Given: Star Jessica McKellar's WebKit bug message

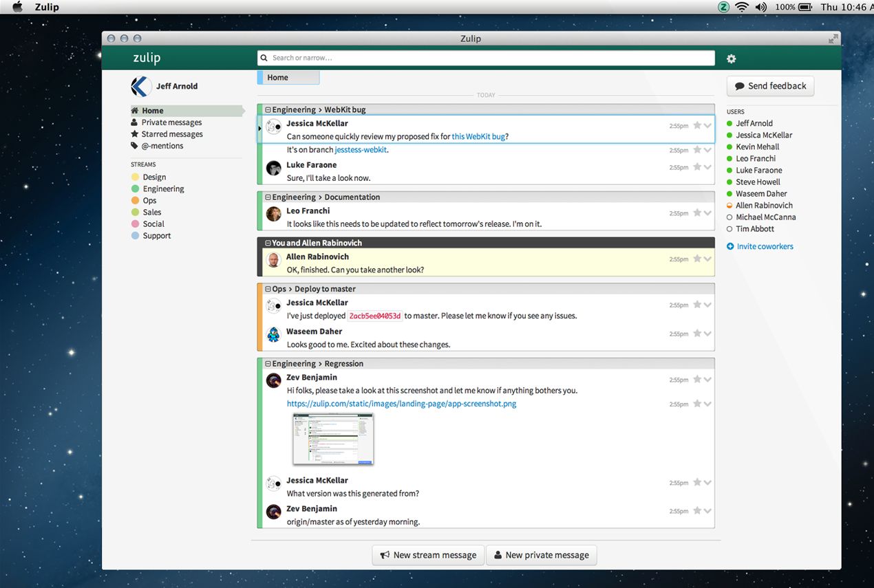Looking at the screenshot, I should coord(696,125).
